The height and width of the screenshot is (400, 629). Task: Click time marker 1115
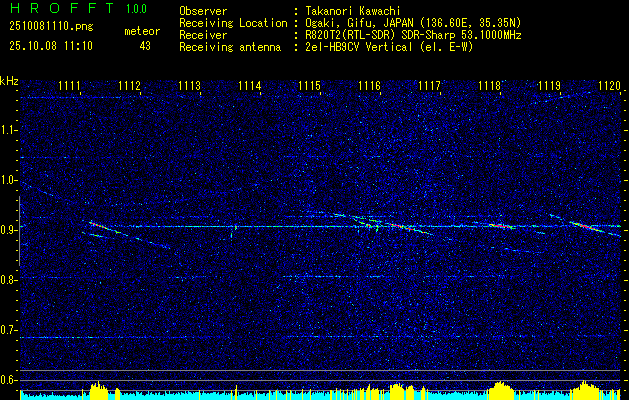310,86
